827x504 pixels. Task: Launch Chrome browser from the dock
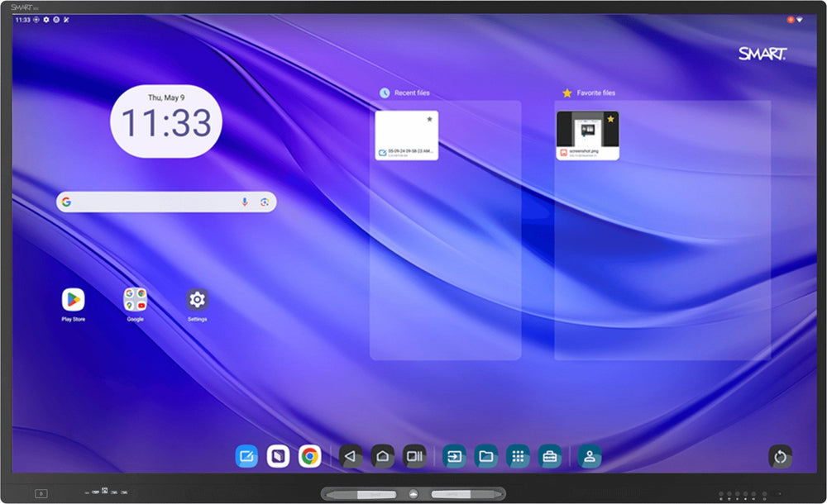(x=309, y=456)
